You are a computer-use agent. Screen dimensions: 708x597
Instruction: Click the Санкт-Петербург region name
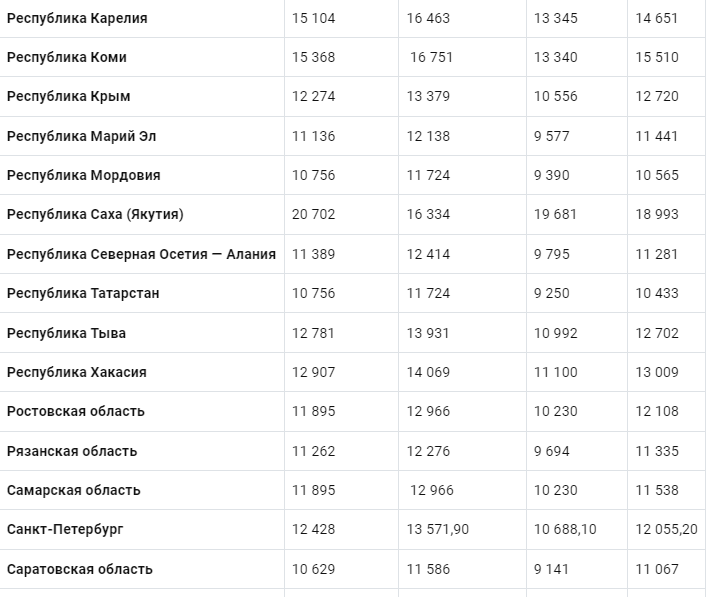tap(65, 529)
